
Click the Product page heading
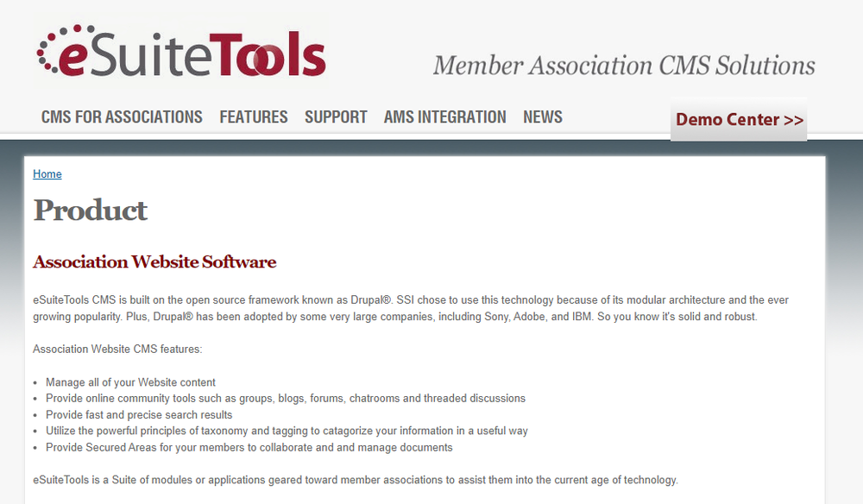coord(90,210)
